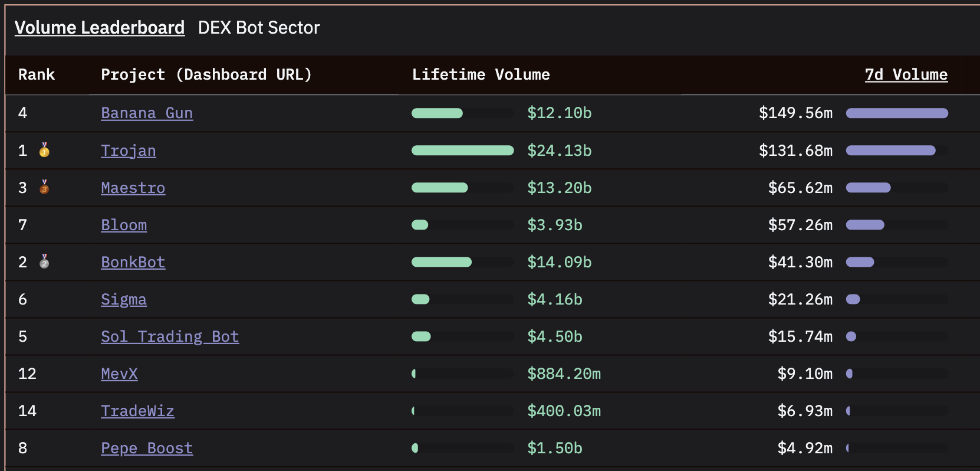Click Banana Gun's purple 7d volume bar
The image size is (980, 471).
point(897,113)
